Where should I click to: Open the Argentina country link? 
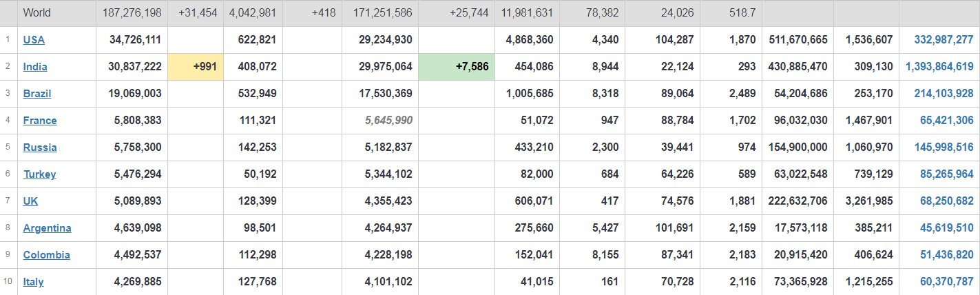[x=47, y=228]
